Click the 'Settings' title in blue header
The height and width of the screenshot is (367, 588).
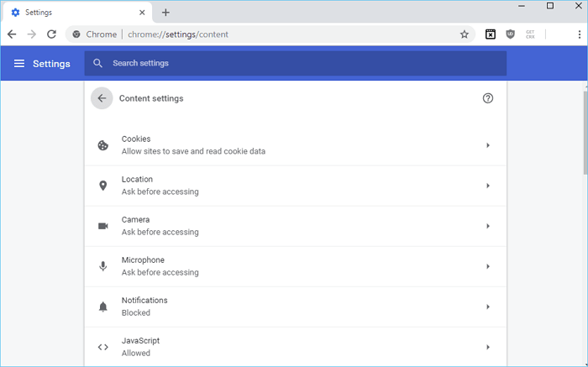point(51,64)
